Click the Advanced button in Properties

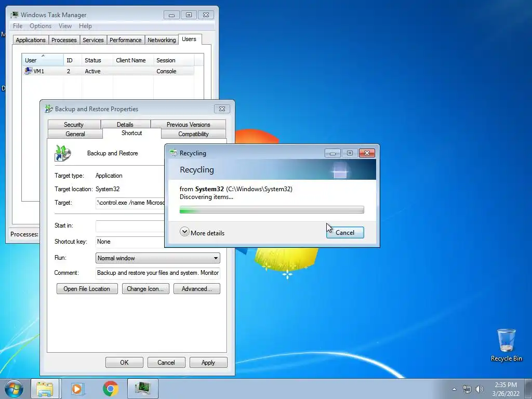coord(197,289)
